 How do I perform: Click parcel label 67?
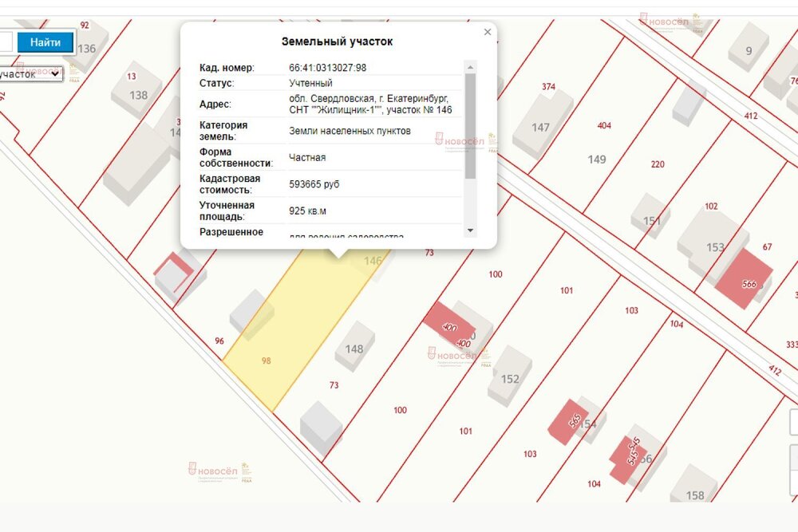pyautogui.click(x=767, y=246)
